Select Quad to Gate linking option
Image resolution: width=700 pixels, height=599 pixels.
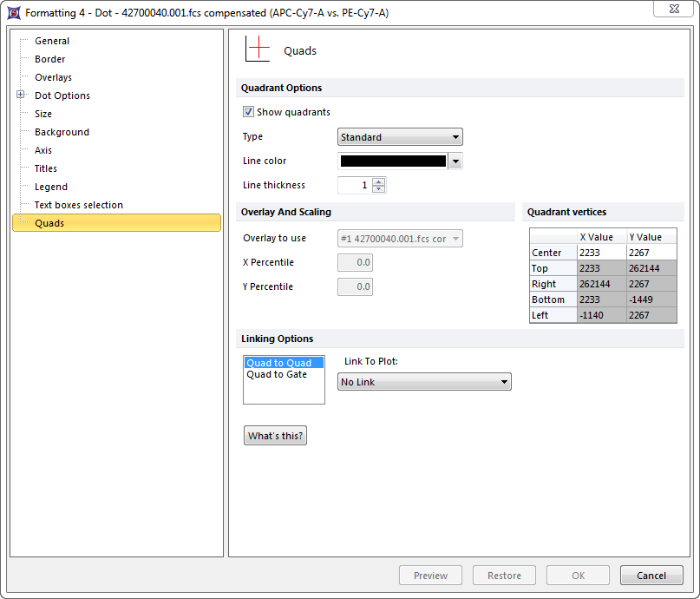[x=277, y=375]
